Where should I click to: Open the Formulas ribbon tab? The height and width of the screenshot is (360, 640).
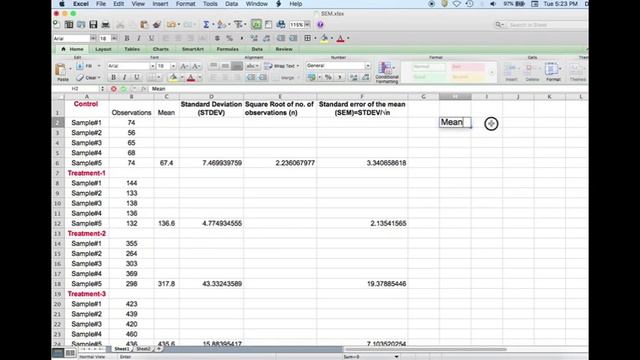[227, 49]
